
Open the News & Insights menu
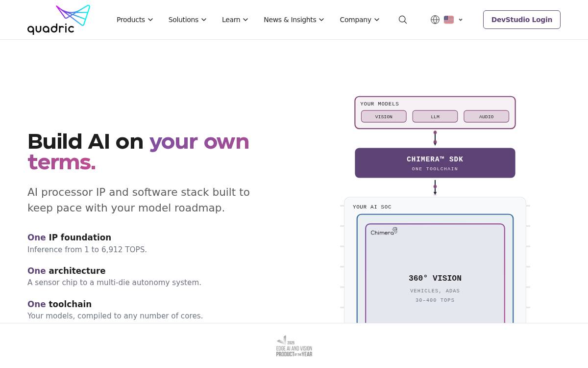[x=294, y=20]
